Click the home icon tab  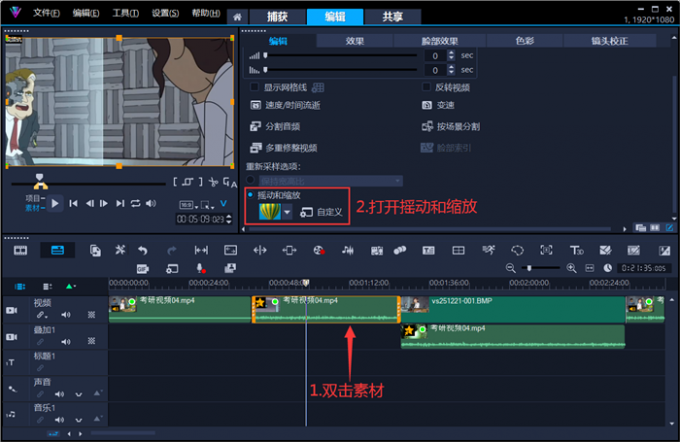tap(237, 17)
